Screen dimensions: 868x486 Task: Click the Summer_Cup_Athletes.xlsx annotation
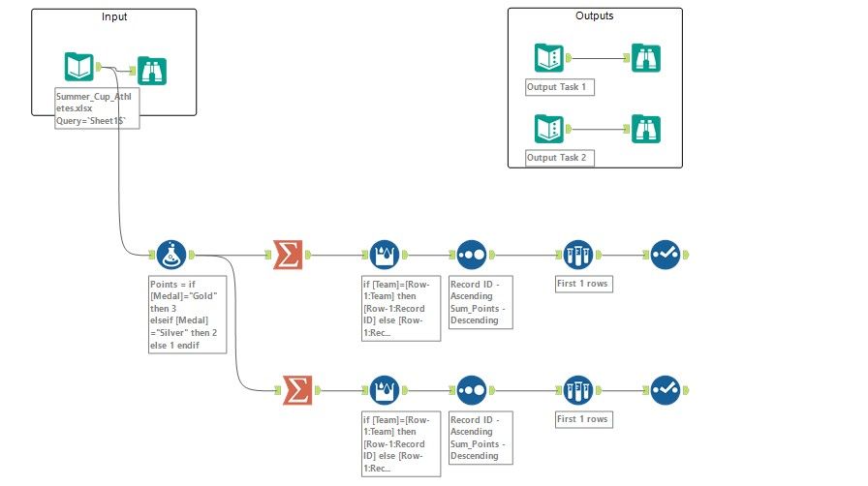click(x=97, y=108)
